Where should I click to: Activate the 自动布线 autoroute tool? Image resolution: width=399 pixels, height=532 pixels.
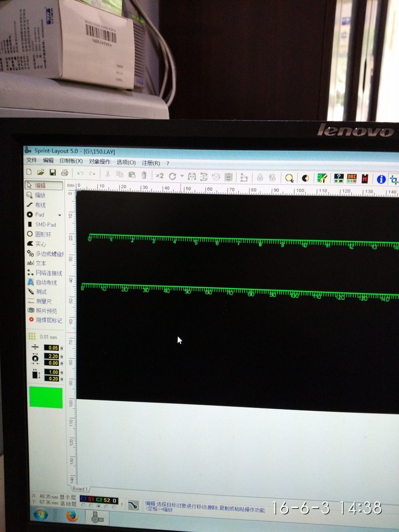tap(45, 282)
